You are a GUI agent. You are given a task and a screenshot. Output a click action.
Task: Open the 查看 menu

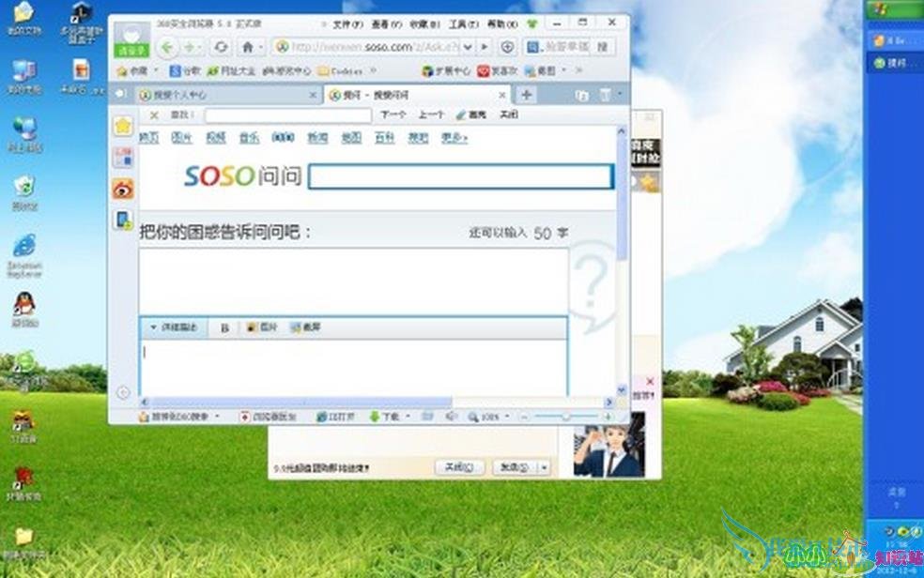(387, 24)
